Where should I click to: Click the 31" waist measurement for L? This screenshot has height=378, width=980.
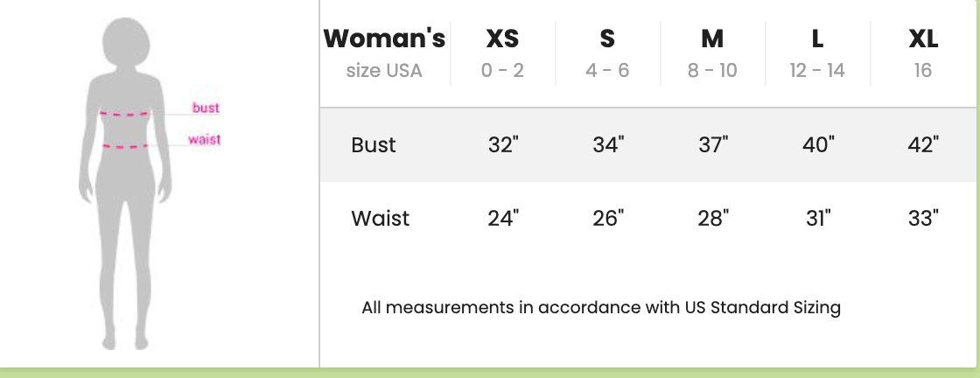(817, 219)
